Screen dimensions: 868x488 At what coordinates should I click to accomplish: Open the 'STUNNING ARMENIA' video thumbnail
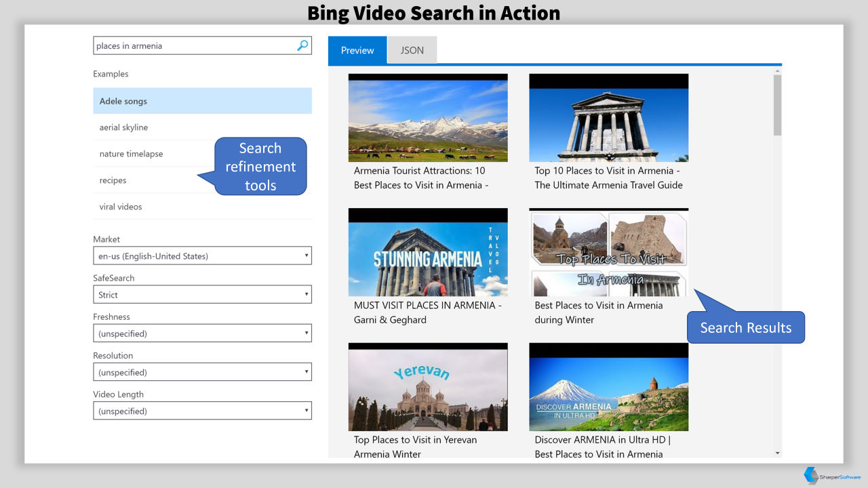(428, 252)
